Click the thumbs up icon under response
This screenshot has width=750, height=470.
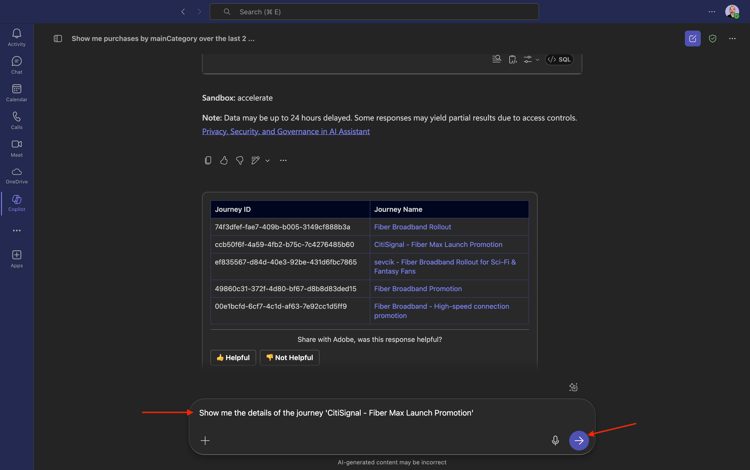(224, 160)
